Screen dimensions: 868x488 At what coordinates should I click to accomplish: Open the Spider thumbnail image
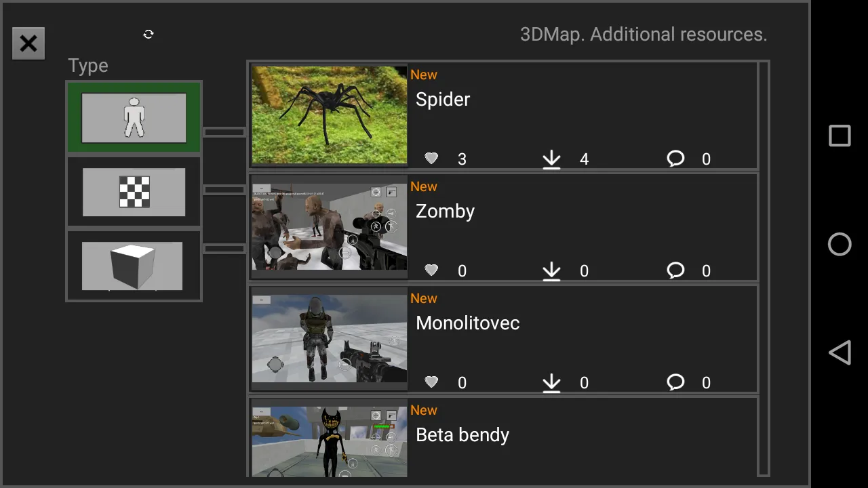[330, 115]
